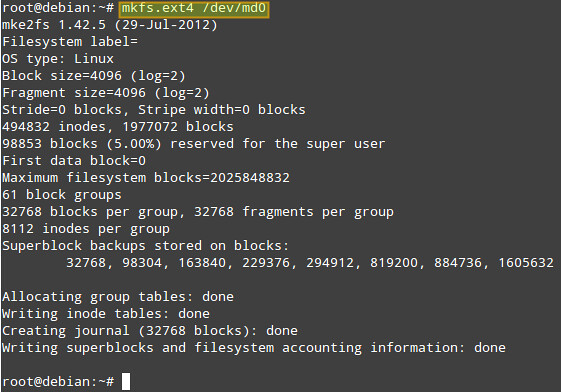Viewport: 561px width, 392px height.
Task: Click the First data block=0 line
Action: (74, 161)
